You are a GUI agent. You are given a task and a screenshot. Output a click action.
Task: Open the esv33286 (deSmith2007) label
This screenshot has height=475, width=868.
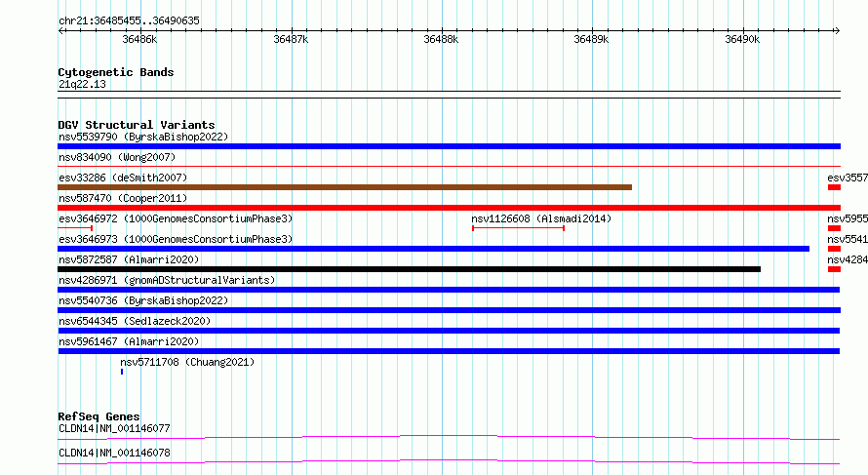tap(123, 178)
